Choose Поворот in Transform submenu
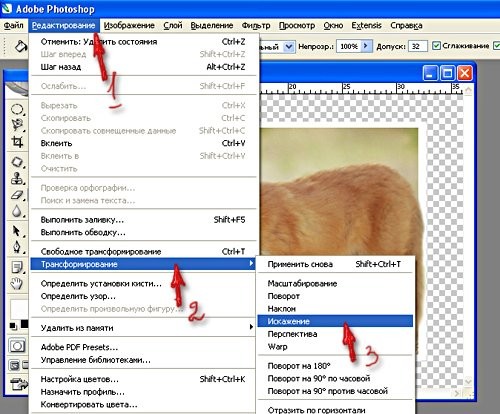Viewport: 500px width, 414px height. click(335, 296)
